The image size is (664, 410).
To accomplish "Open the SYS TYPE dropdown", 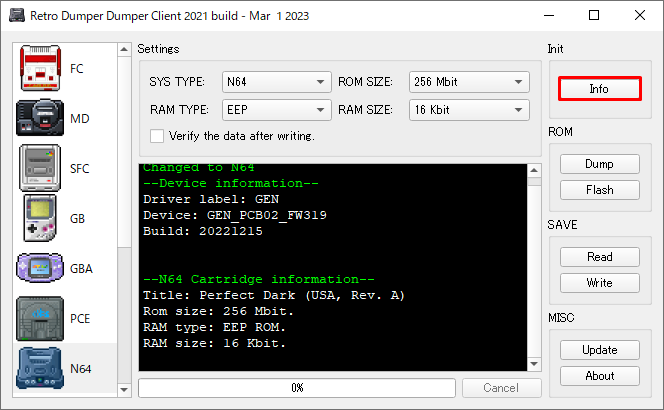I will click(x=276, y=82).
